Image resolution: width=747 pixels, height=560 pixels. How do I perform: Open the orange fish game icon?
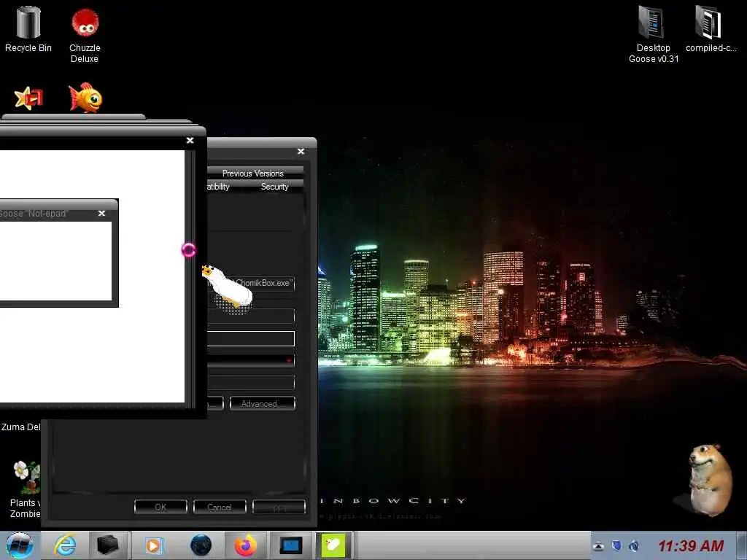tap(85, 98)
